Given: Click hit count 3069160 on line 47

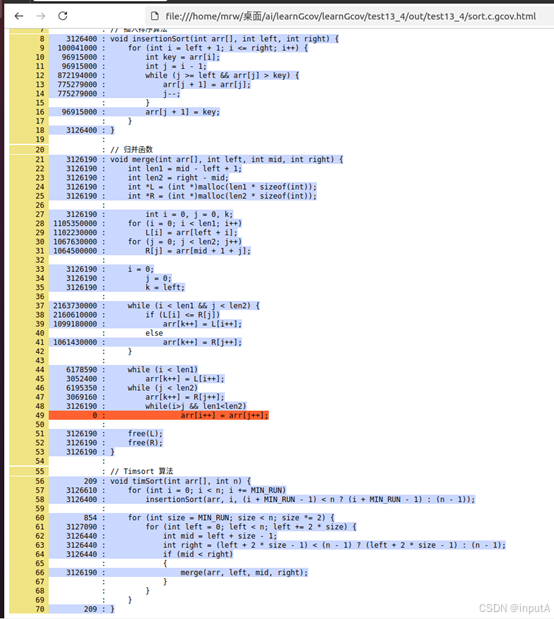Looking at the screenshot, I should (82, 397).
